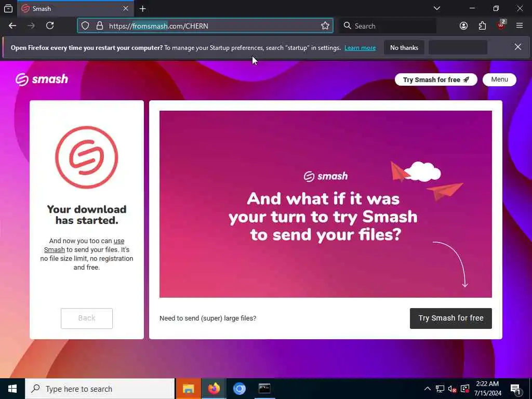Select the Smash tab
The height and width of the screenshot is (399, 532).
(75, 8)
